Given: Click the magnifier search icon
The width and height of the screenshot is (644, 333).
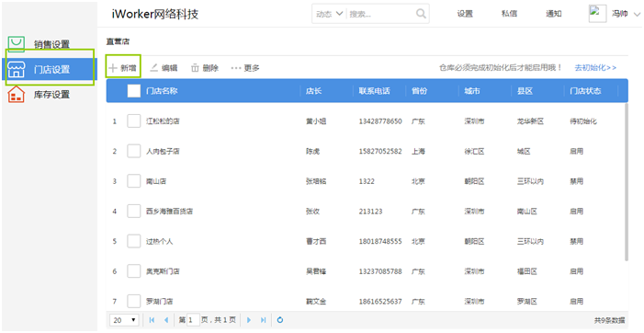Looking at the screenshot, I should coord(421,14).
